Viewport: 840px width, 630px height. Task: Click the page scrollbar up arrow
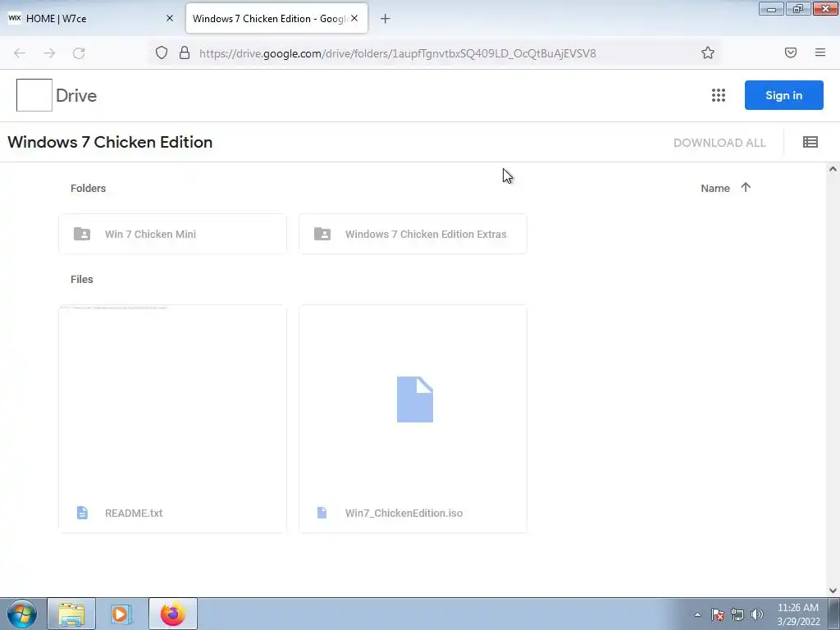(833, 169)
